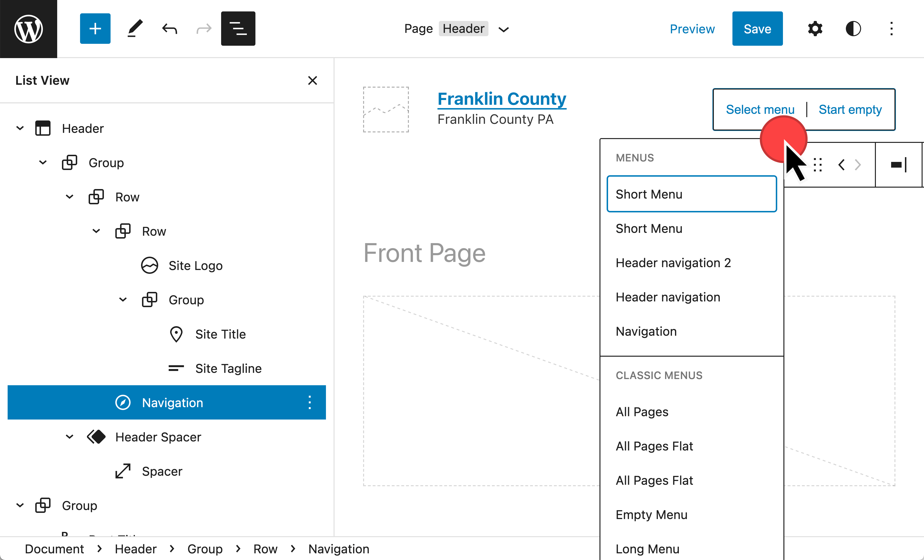Open Preview options
924x560 pixels.
[692, 29]
